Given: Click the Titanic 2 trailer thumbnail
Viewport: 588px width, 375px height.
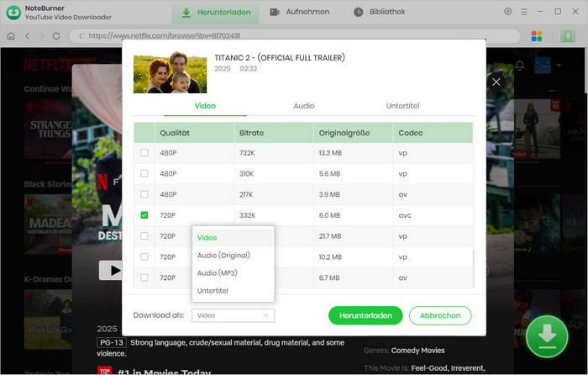Looking at the screenshot, I should coord(170,72).
